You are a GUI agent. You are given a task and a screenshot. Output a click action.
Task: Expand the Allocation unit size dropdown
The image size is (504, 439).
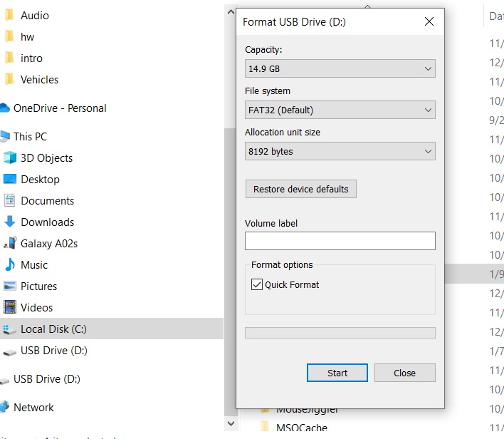tap(340, 152)
